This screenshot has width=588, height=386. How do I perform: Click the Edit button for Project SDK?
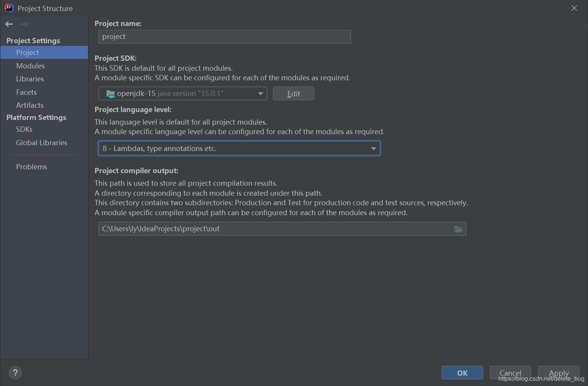click(x=293, y=94)
